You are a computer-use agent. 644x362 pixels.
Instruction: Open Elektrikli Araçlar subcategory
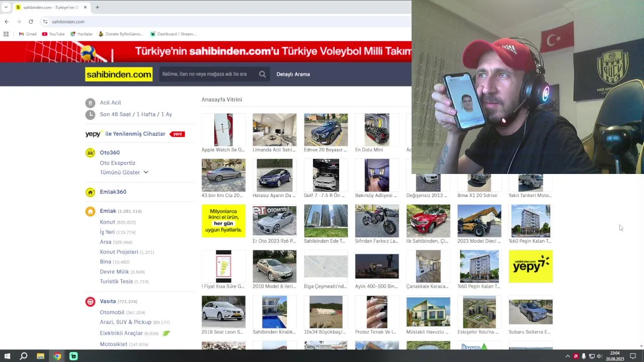[x=121, y=333]
